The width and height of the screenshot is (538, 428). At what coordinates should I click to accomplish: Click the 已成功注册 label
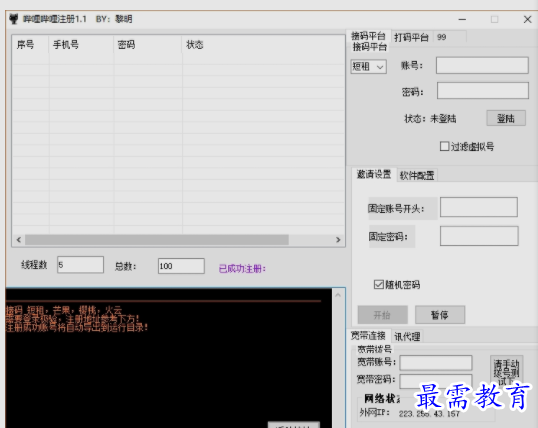click(x=242, y=268)
